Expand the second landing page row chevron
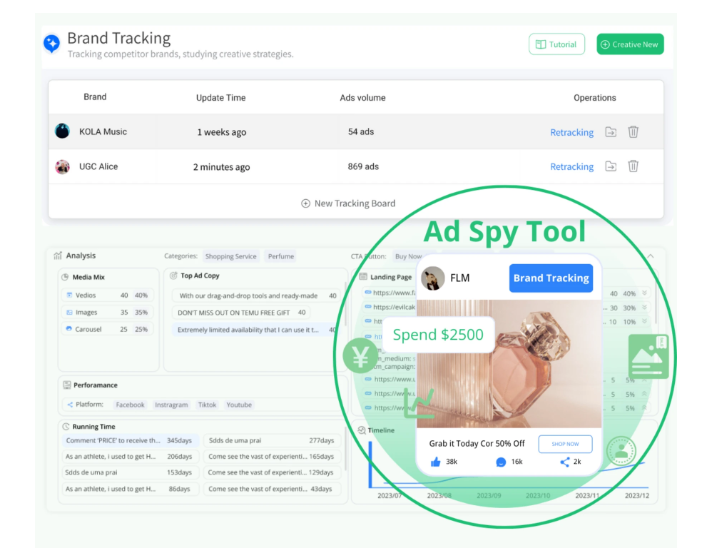The height and width of the screenshot is (559, 716). click(x=643, y=308)
